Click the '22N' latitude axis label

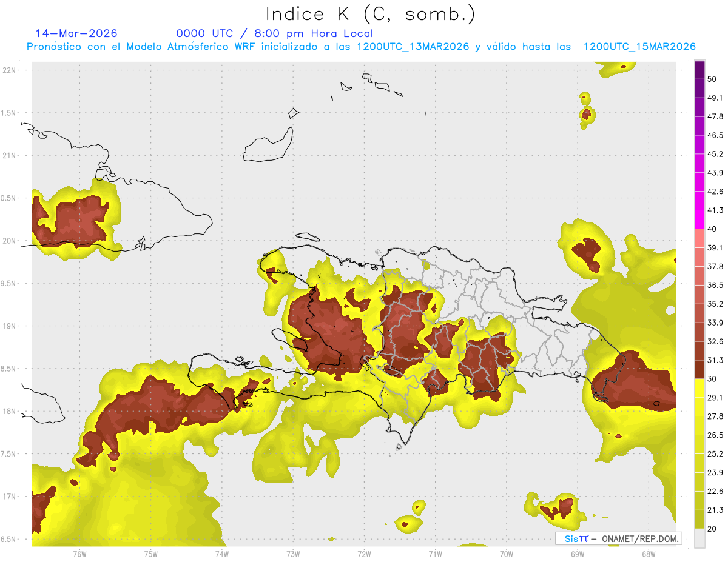pyautogui.click(x=10, y=70)
